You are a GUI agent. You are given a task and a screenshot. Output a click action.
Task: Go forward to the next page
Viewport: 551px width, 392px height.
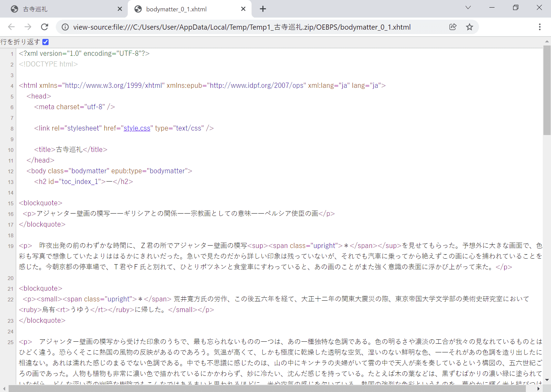[x=28, y=27]
